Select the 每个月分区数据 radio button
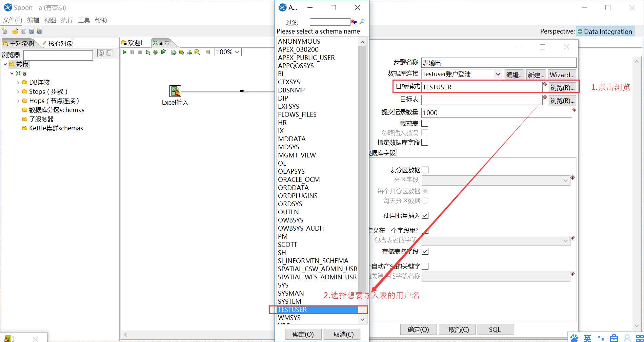644x342 pixels. [425, 191]
